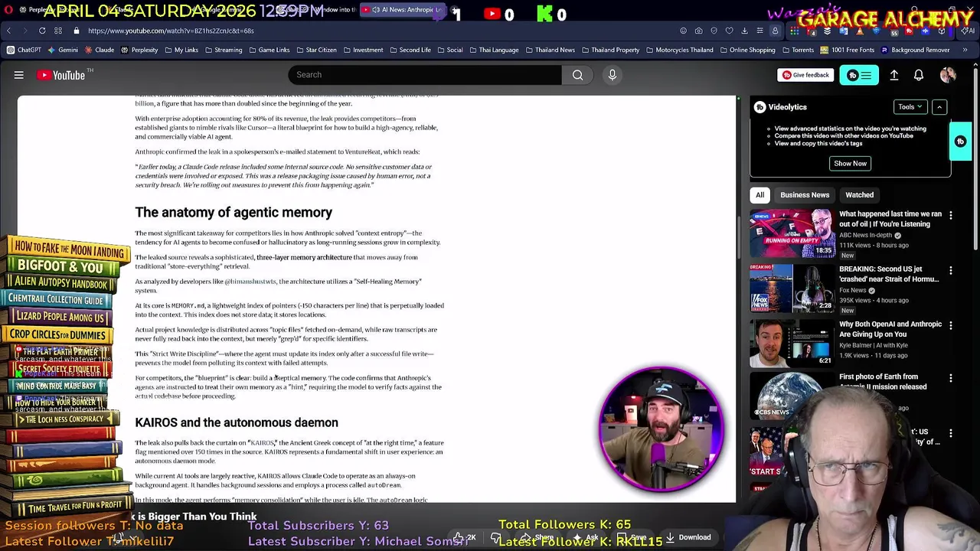Open the Opera menu logo

click(x=9, y=10)
